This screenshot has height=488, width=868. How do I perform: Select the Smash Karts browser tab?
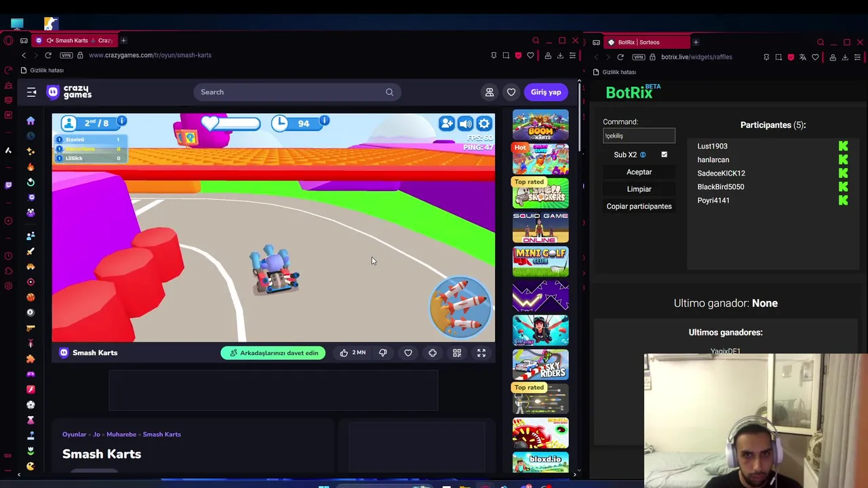pos(76,41)
